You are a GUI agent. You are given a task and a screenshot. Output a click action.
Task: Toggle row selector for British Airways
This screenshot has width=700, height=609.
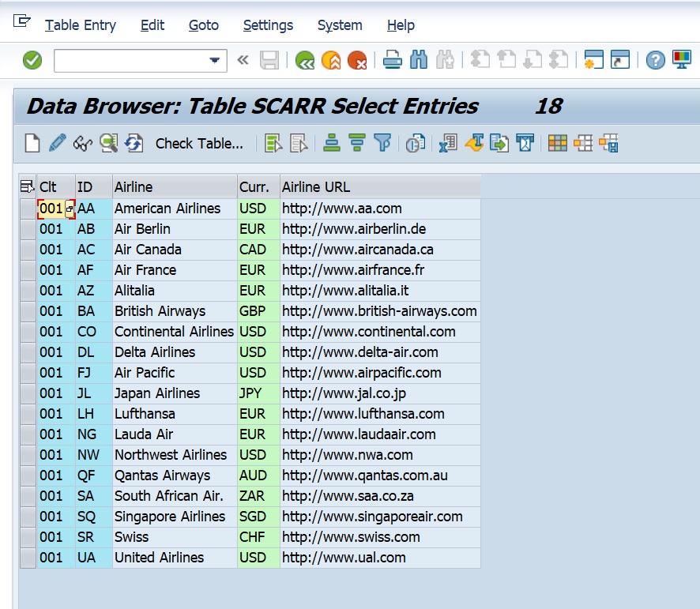[28, 311]
